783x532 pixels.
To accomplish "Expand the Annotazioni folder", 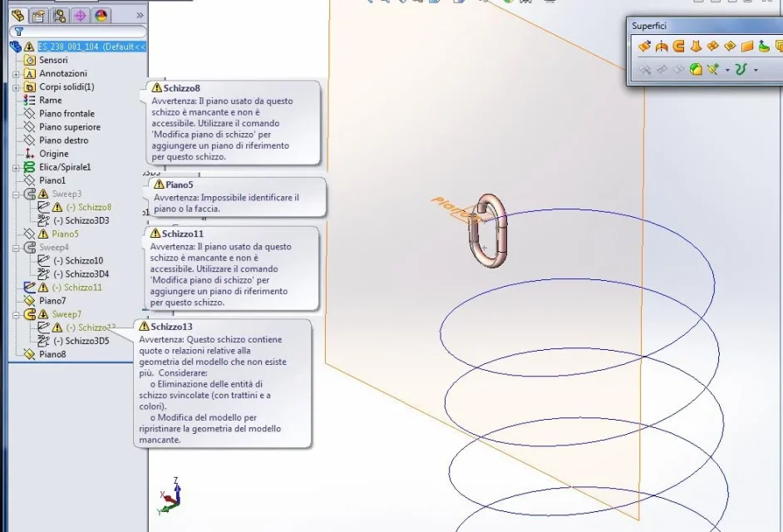I will (x=16, y=74).
